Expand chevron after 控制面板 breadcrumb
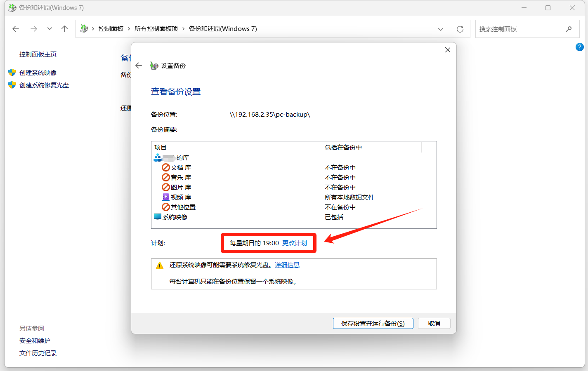 (x=129, y=29)
